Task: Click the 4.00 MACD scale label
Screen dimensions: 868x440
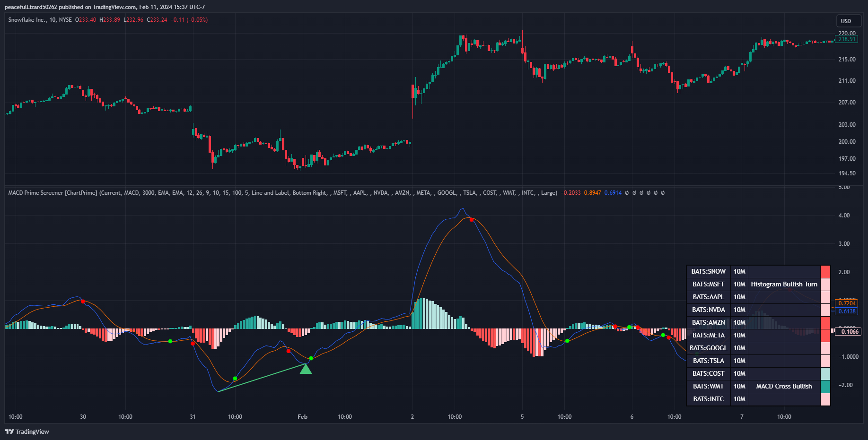Action: point(844,216)
